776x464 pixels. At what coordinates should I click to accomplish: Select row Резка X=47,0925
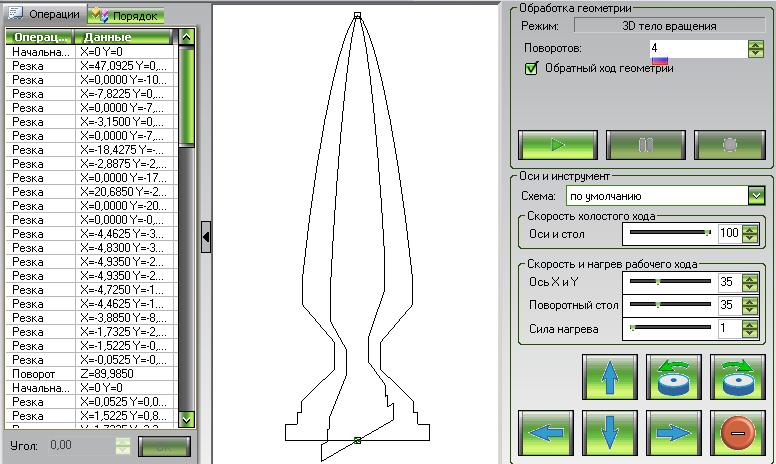point(91,66)
